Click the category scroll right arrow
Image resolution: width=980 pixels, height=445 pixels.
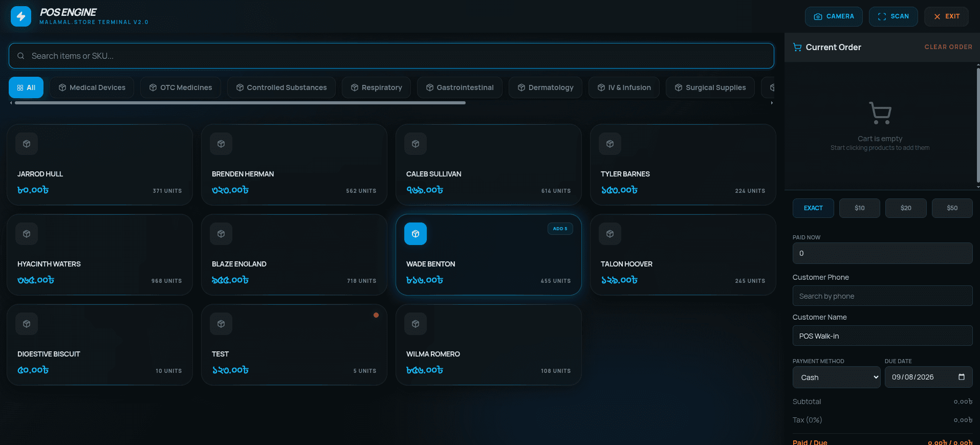click(x=772, y=103)
